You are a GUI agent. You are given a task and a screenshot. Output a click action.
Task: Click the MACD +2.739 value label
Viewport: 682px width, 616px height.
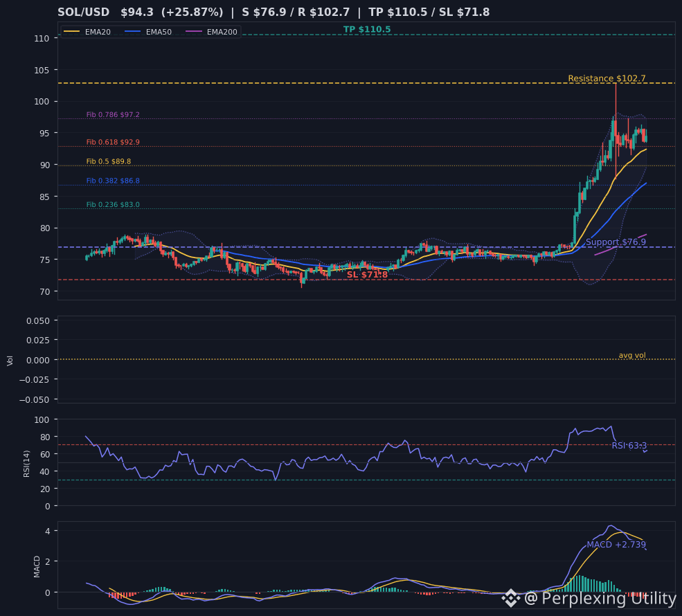pos(616,545)
